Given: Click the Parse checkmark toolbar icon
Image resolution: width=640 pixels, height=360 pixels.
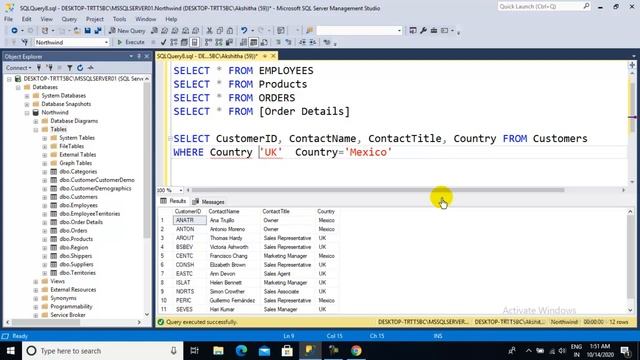Looking at the screenshot, I should click(163, 42).
